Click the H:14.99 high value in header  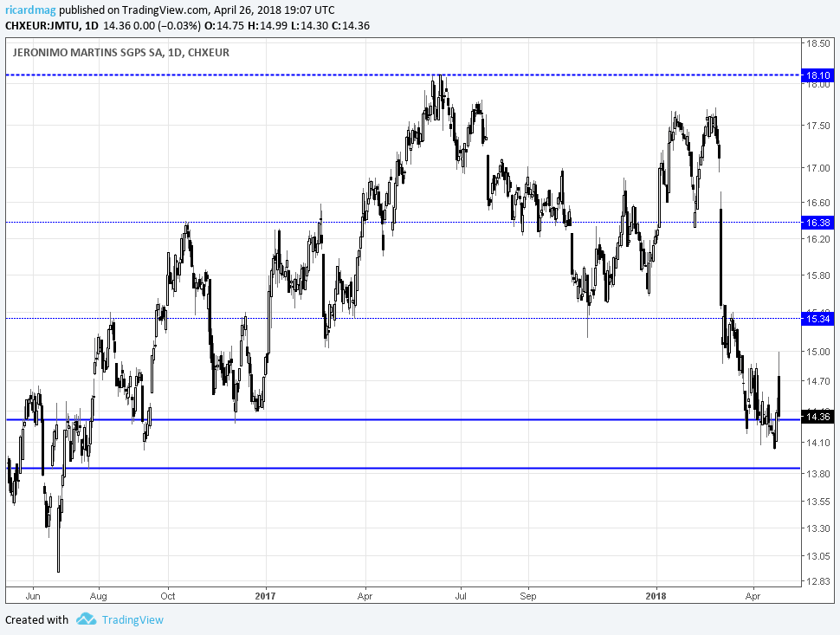[x=268, y=26]
